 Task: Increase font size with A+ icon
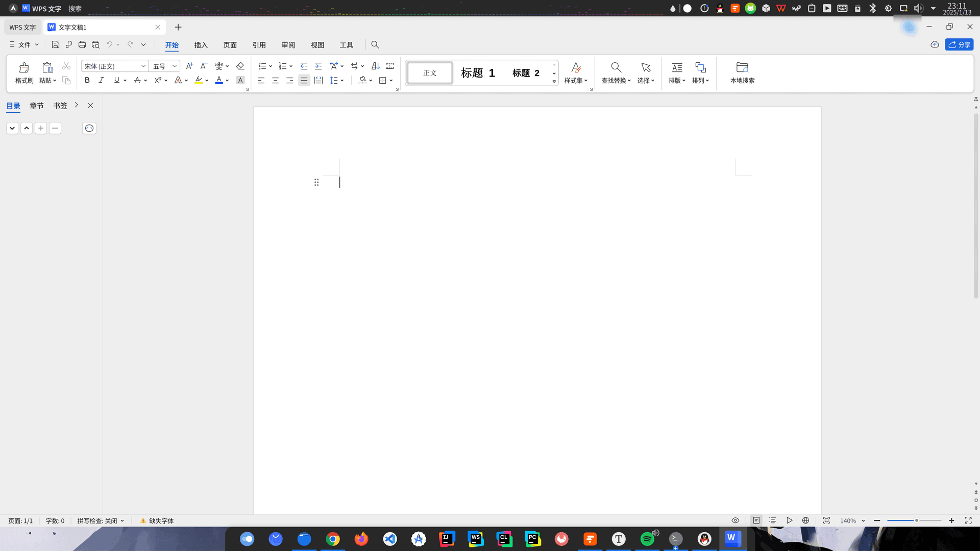click(189, 66)
